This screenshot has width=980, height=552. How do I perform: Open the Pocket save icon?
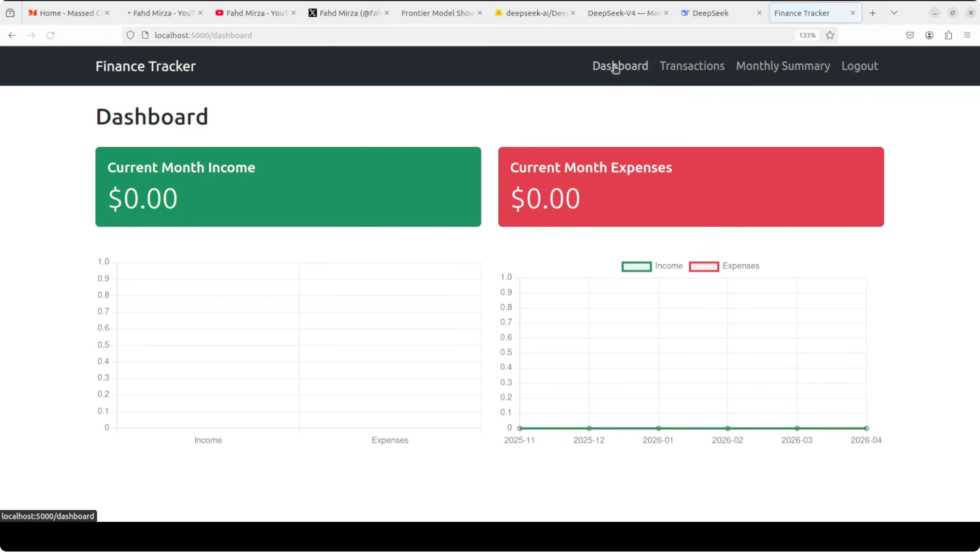coord(910,35)
